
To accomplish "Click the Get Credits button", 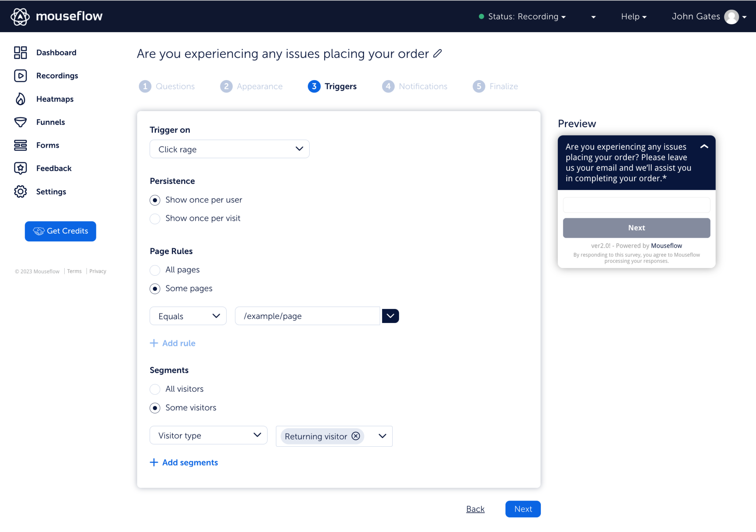I will 60,231.
